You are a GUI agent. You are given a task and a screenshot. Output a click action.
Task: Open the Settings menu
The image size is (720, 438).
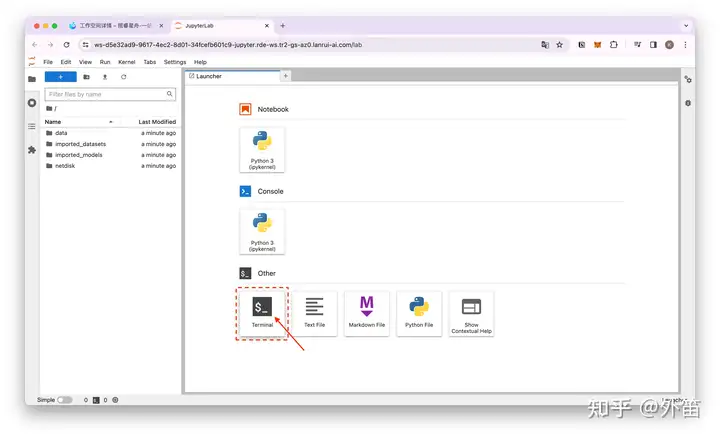[175, 62]
